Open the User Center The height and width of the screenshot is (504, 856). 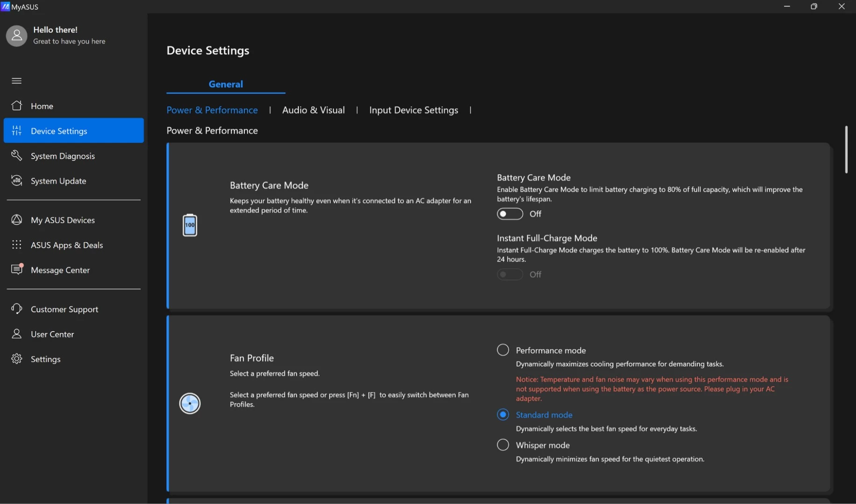[52, 334]
